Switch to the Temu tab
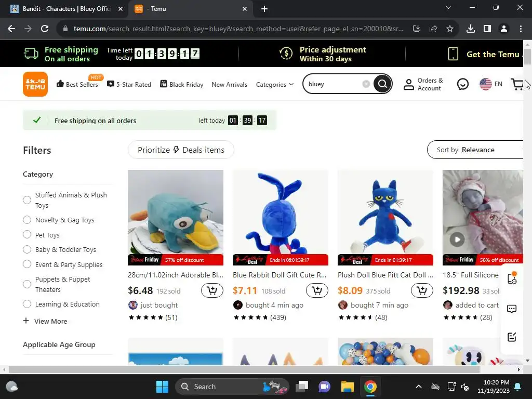This screenshot has height=399, width=532. point(190,9)
